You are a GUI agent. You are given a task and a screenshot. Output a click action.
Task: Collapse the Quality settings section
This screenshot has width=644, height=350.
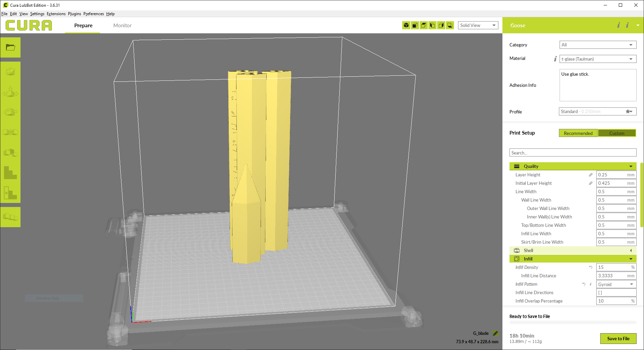(x=573, y=166)
